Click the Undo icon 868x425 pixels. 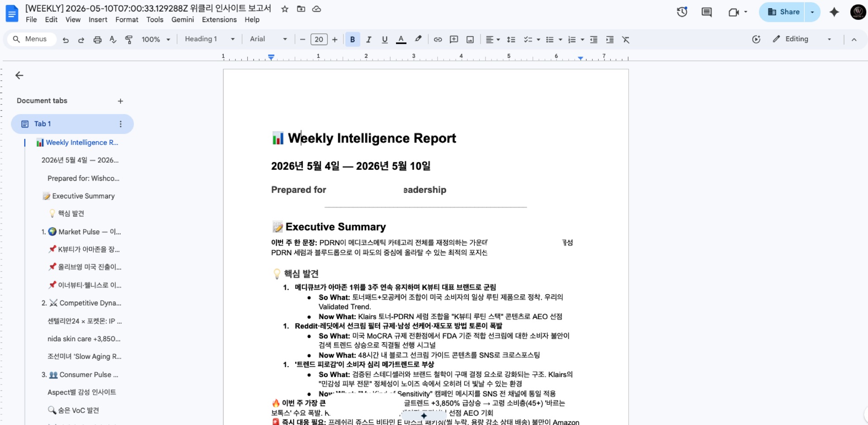coord(66,40)
